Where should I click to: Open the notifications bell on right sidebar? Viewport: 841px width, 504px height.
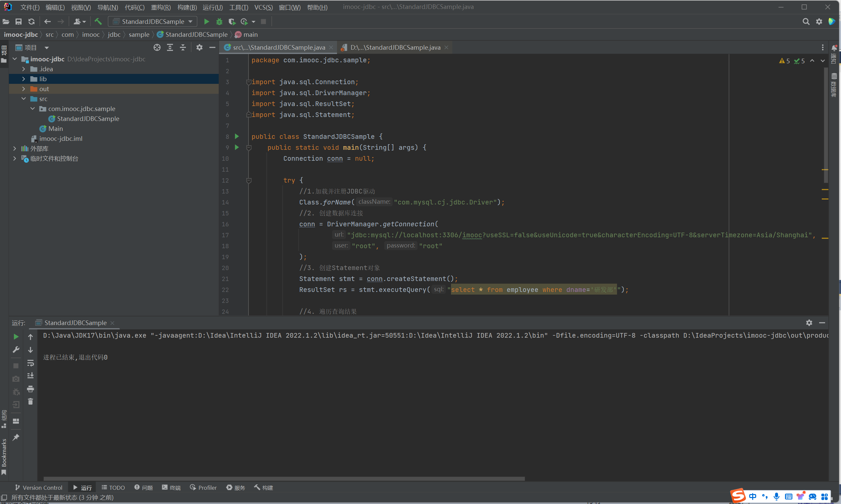[x=834, y=48]
